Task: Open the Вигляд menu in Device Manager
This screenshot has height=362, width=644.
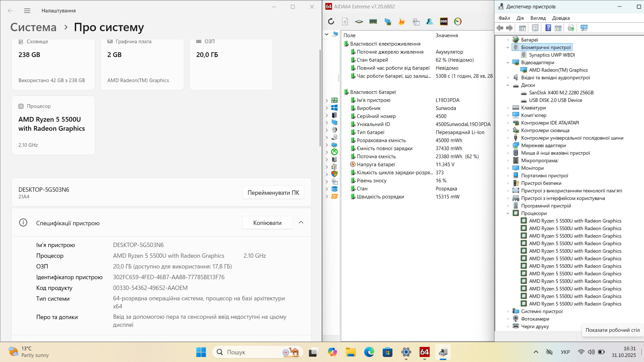Action: (538, 18)
